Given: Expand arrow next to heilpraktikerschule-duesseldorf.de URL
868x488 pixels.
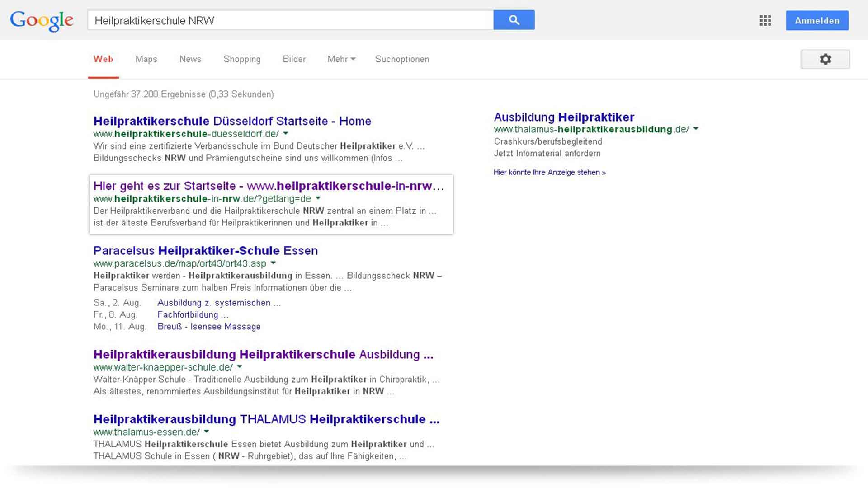Looking at the screenshot, I should (x=286, y=134).
